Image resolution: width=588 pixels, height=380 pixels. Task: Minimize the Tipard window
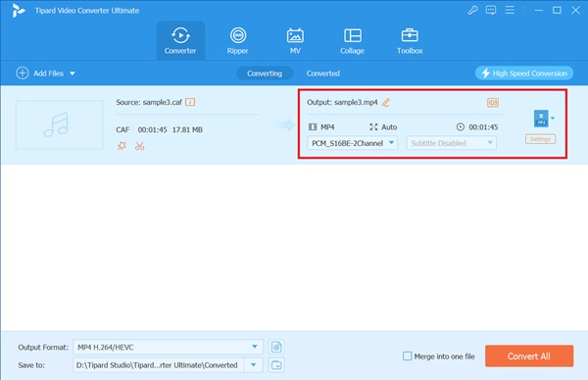pos(539,10)
